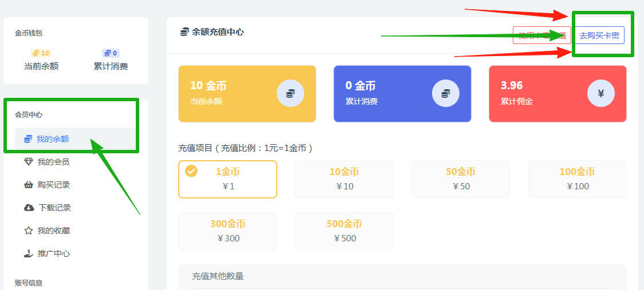The height and width of the screenshot is (290, 644).
Task: Choose the 500金币 recharge package
Action: 344,231
